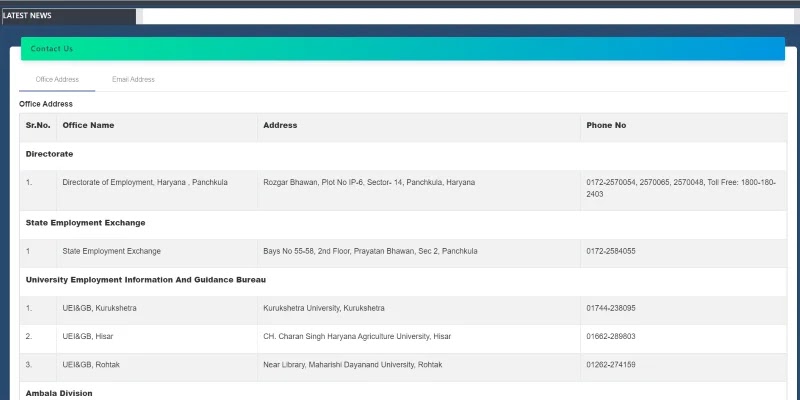Screen dimensions: 800x400
Task: Select University Employment Information And Guidance Bureau heading
Action: [x=146, y=280]
